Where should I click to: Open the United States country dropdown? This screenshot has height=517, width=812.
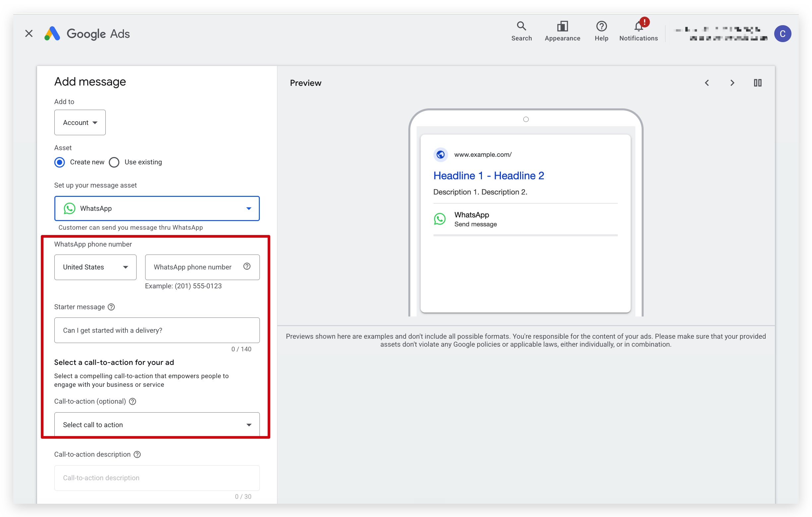tap(95, 267)
